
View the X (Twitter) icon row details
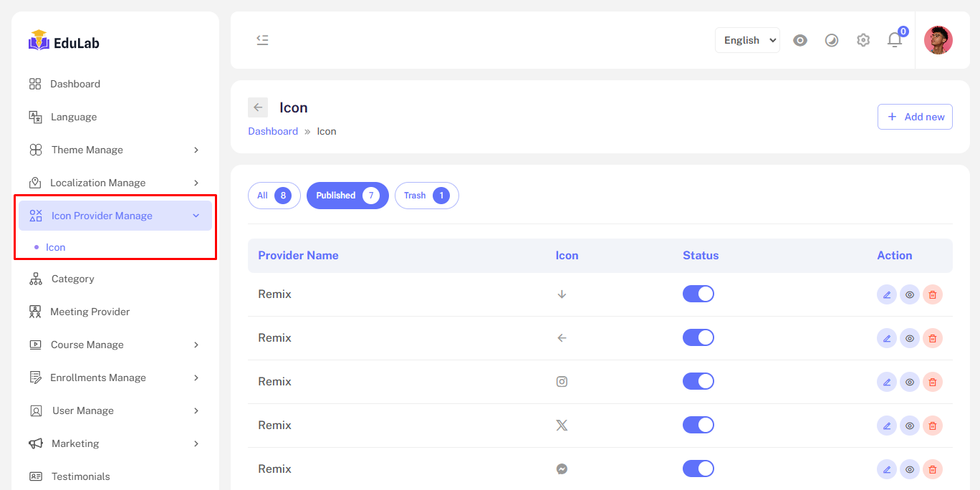[910, 426]
